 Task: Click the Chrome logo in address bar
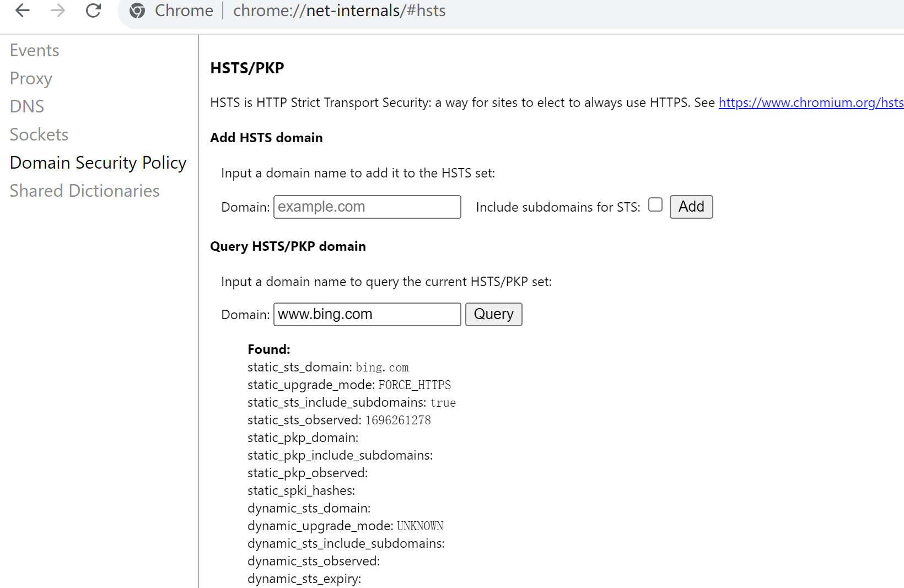[x=137, y=10]
